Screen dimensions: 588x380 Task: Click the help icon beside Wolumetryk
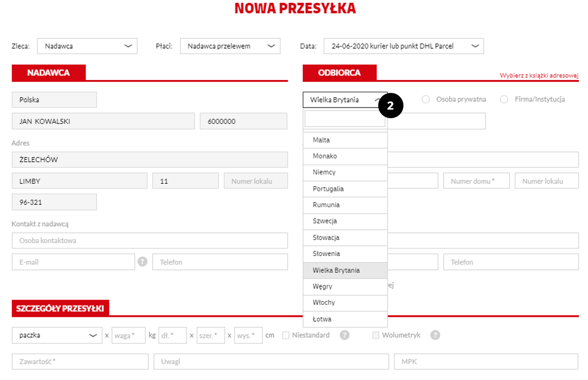click(x=435, y=335)
